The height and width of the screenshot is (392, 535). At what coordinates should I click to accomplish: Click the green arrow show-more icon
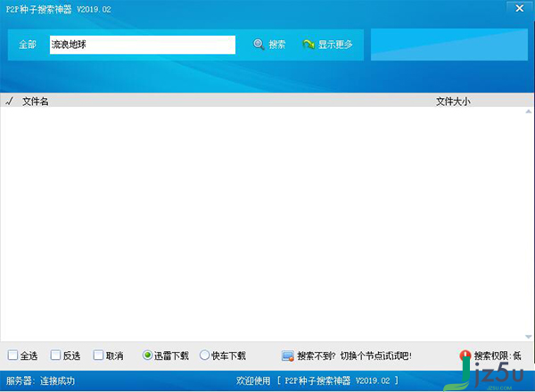coord(309,45)
